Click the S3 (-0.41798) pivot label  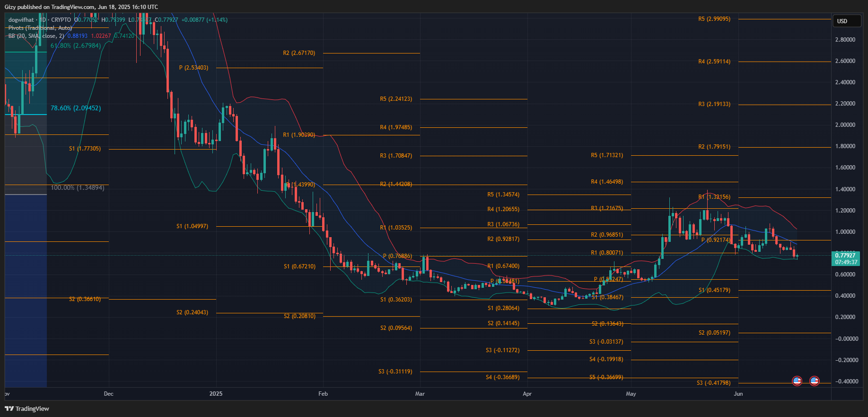(x=713, y=383)
